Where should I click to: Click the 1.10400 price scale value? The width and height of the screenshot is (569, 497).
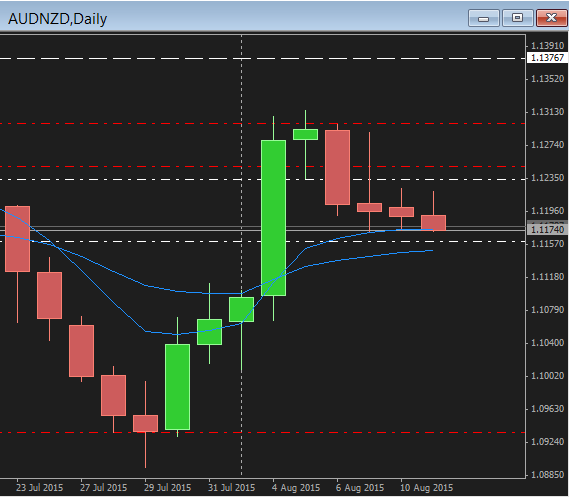[x=547, y=343]
